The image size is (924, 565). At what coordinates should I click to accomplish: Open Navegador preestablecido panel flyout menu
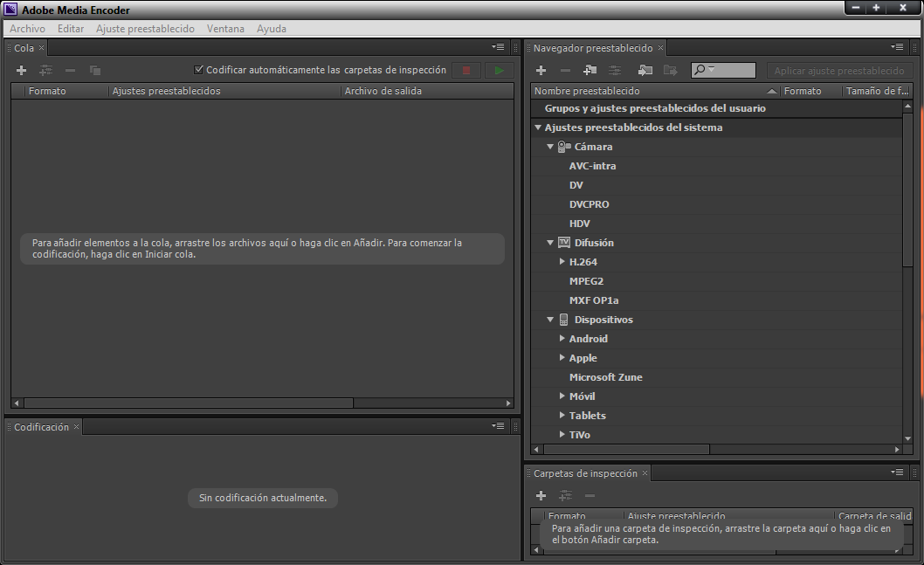click(x=897, y=46)
